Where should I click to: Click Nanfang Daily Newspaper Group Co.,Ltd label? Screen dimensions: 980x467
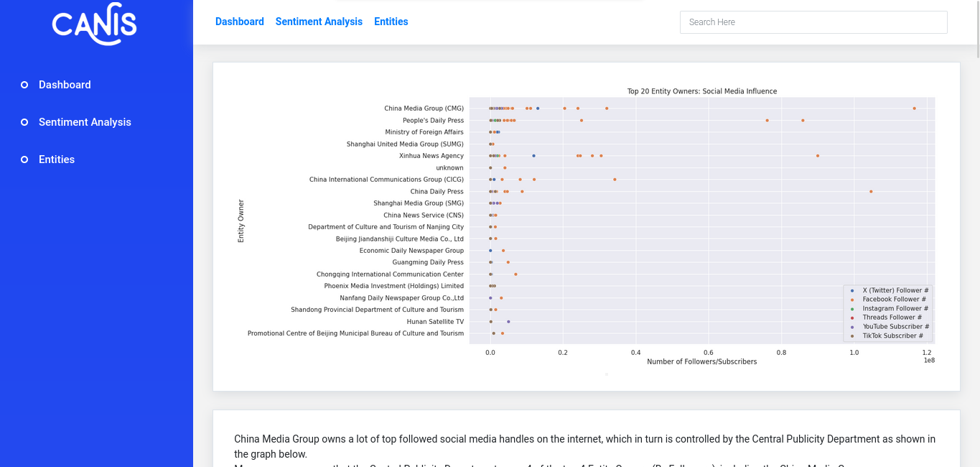[402, 298]
